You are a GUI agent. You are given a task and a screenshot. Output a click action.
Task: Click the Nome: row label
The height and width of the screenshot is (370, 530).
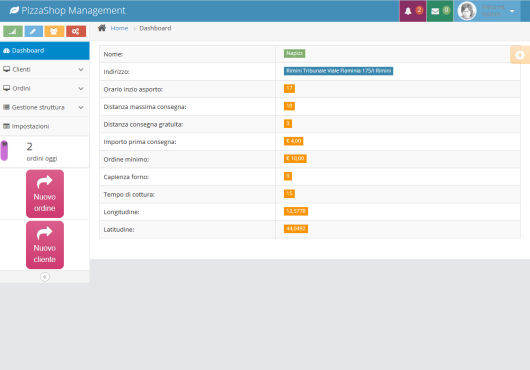point(113,54)
